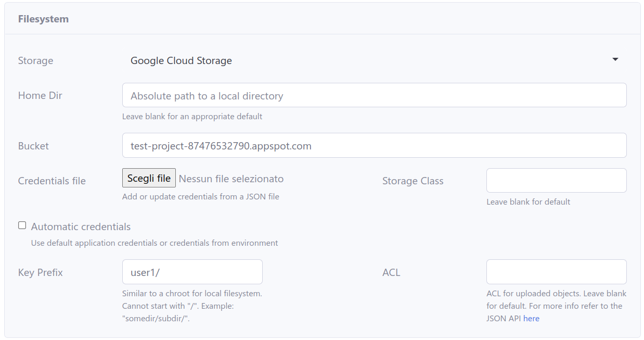
Task: Toggle Automatic credentials off after enabling
Action: (21, 224)
